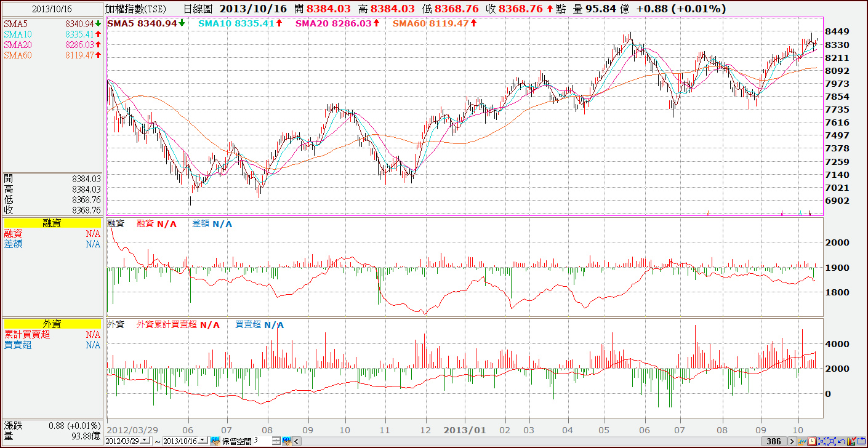The image size is (868, 448).
Task: Click the 買賣超 N/A legend in foreign chart
Action: click(259, 324)
